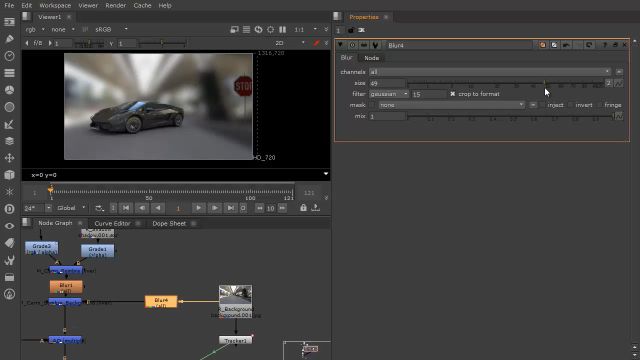Click the center node icon in Blur4 header

[353, 45]
